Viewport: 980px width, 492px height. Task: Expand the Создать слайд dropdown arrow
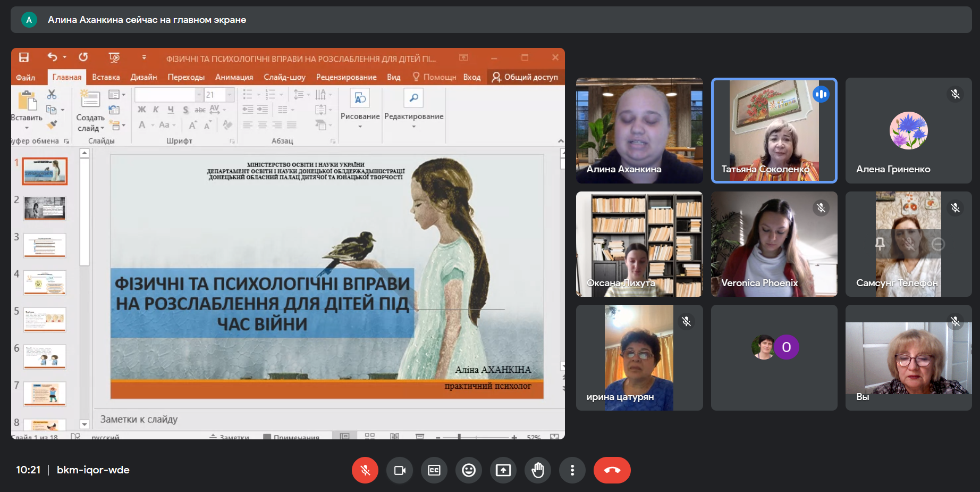point(102,128)
